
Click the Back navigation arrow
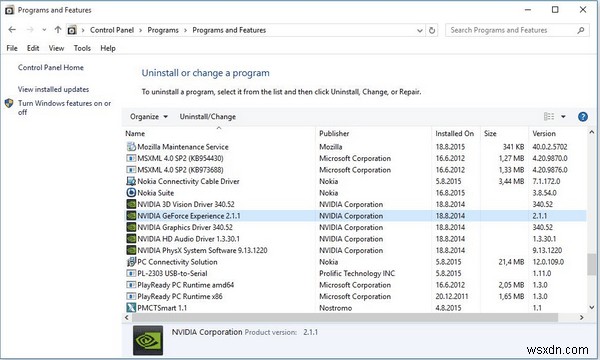(12, 30)
